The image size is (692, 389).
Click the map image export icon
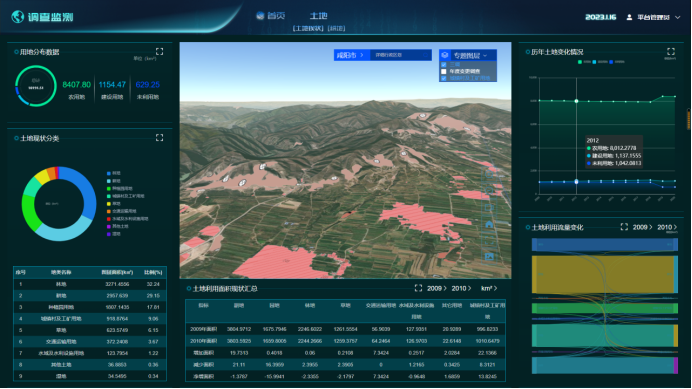click(489, 257)
